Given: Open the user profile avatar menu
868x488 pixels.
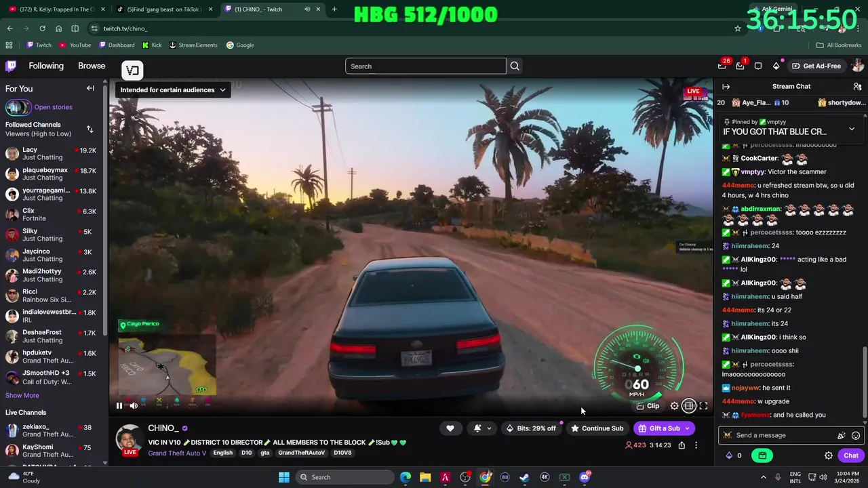Looking at the screenshot, I should (x=858, y=66).
